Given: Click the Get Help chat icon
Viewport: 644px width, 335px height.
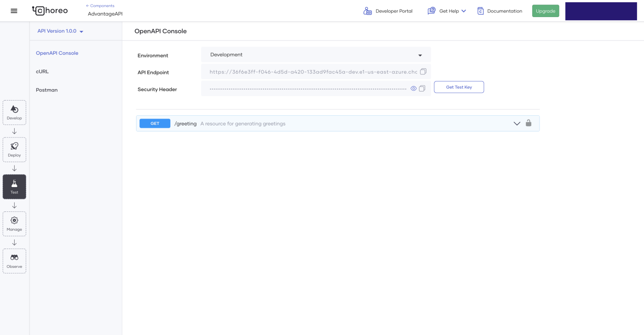Looking at the screenshot, I should pyautogui.click(x=431, y=11).
